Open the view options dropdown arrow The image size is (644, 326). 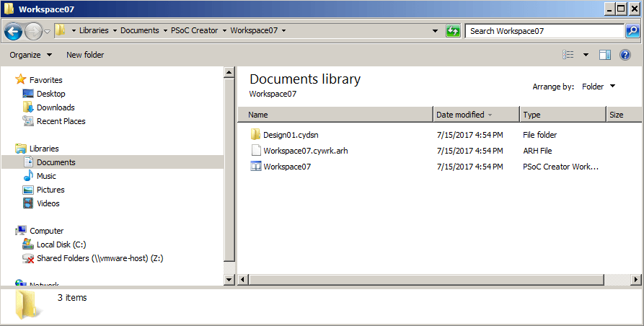(586, 55)
